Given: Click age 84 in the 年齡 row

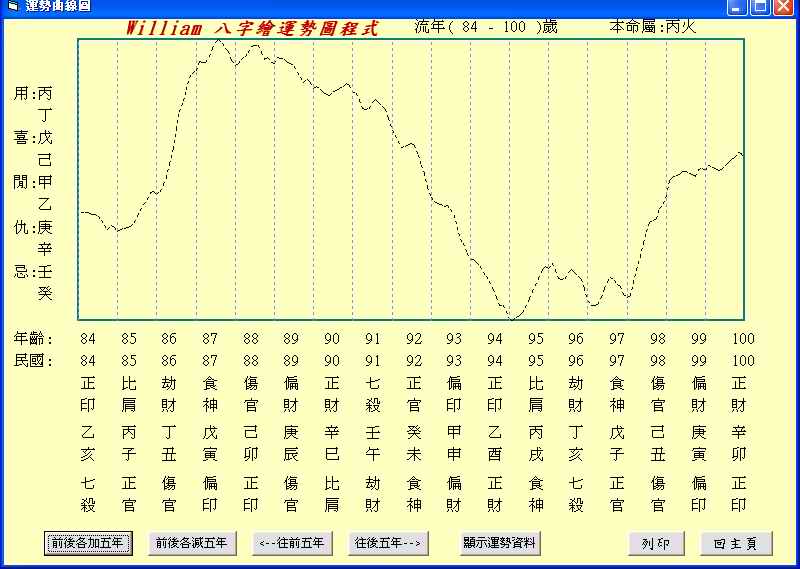Looking at the screenshot, I should click(x=88, y=339).
